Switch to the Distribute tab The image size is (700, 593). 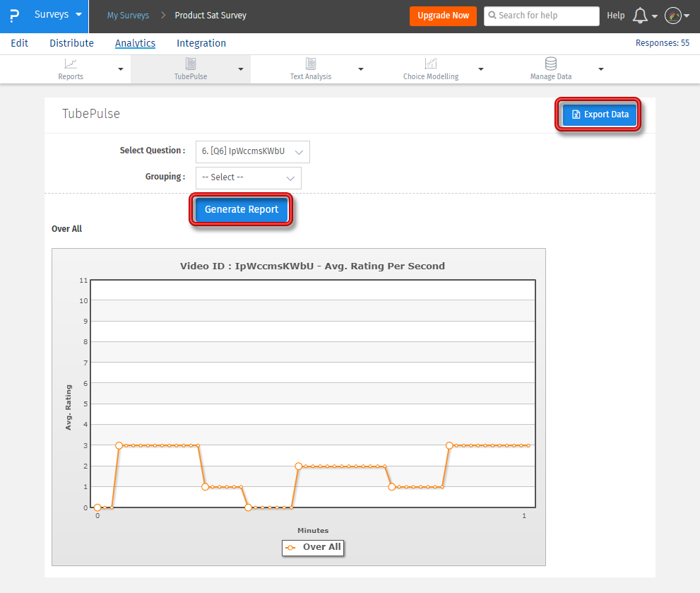point(71,43)
